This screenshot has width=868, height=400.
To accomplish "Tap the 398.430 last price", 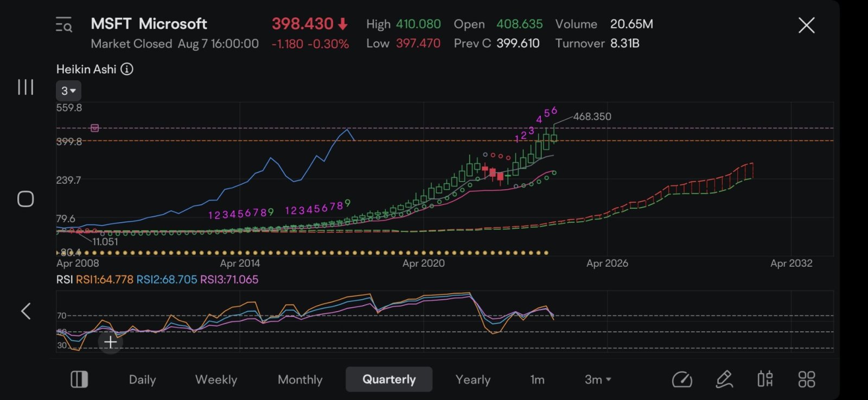I will (x=303, y=24).
